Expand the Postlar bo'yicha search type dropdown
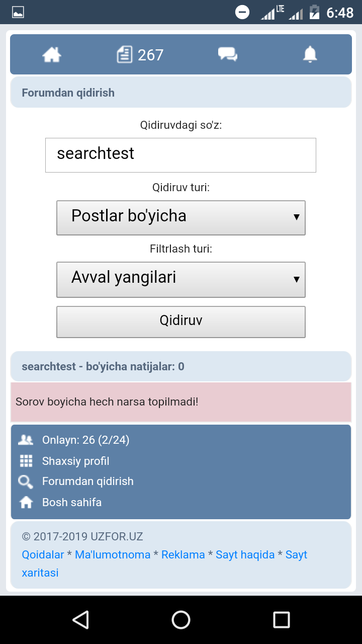This screenshot has height=644, width=362. pos(181,217)
